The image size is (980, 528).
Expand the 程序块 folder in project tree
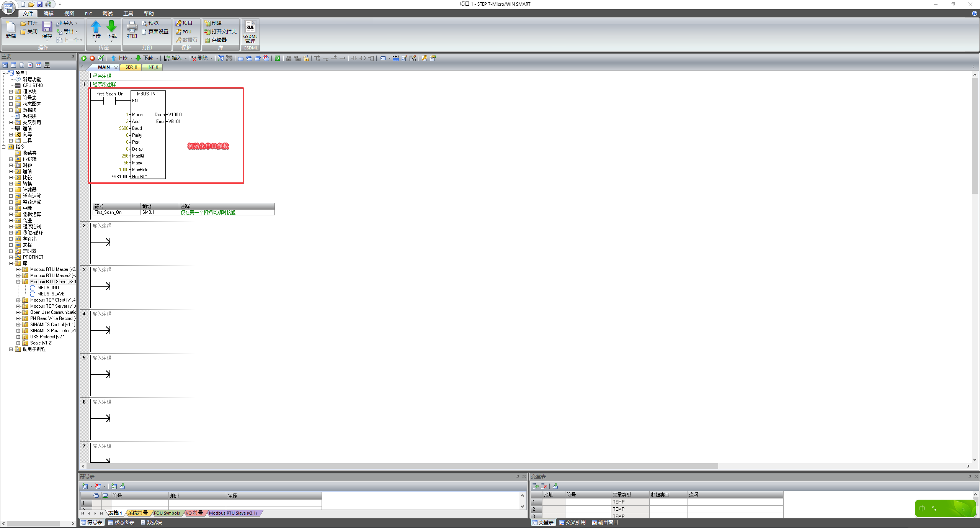point(11,92)
